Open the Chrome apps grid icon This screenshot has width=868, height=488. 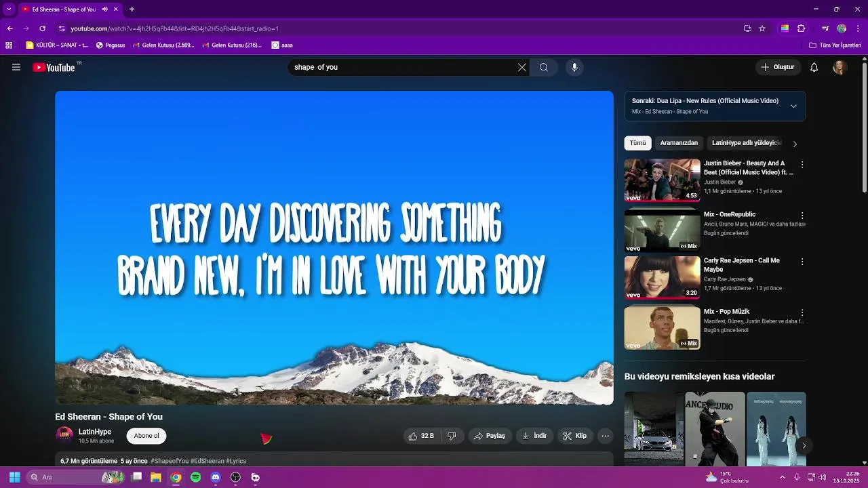click(9, 45)
